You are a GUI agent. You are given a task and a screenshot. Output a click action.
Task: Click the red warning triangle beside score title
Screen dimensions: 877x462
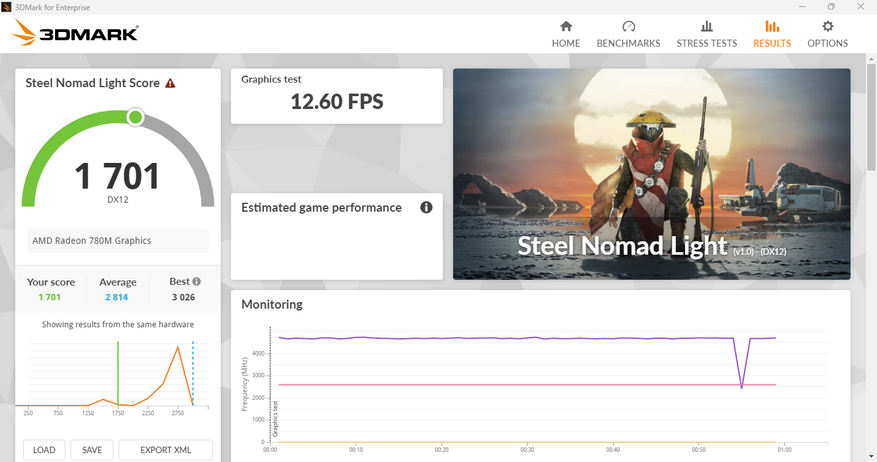point(170,84)
